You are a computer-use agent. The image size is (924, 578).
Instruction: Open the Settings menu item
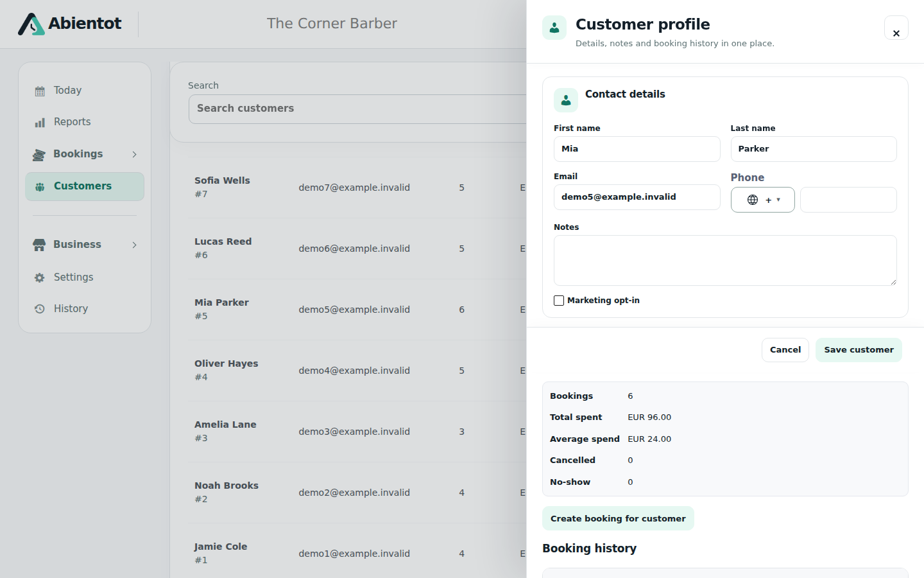coord(85,277)
